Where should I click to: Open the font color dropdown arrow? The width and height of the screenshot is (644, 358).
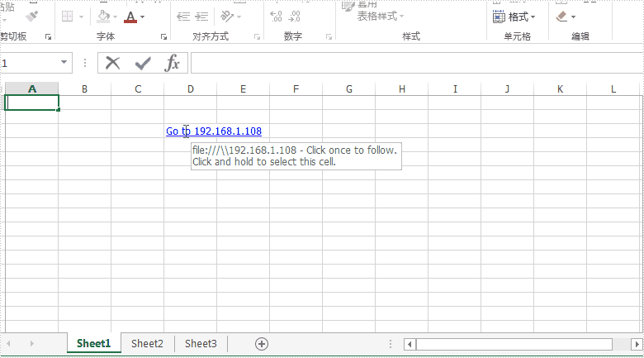click(142, 17)
